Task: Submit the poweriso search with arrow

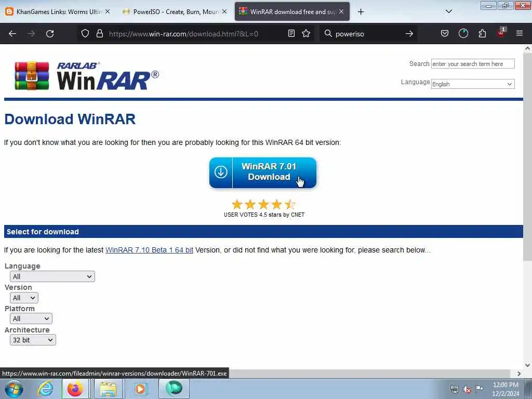Action: (x=409, y=33)
